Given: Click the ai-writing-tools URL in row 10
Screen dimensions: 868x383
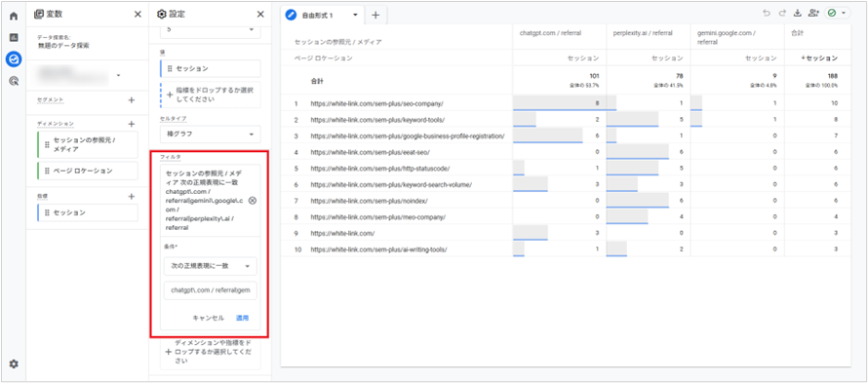Looking at the screenshot, I should pos(378,249).
